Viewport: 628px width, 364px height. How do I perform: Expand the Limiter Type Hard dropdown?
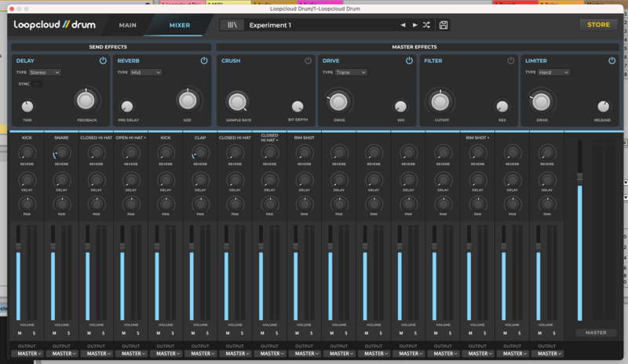[x=553, y=72]
